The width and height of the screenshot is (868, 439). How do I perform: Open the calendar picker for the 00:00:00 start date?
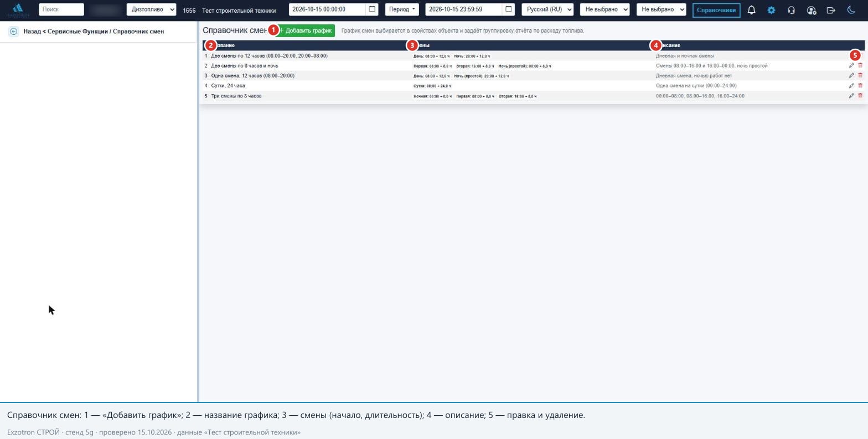pos(372,9)
